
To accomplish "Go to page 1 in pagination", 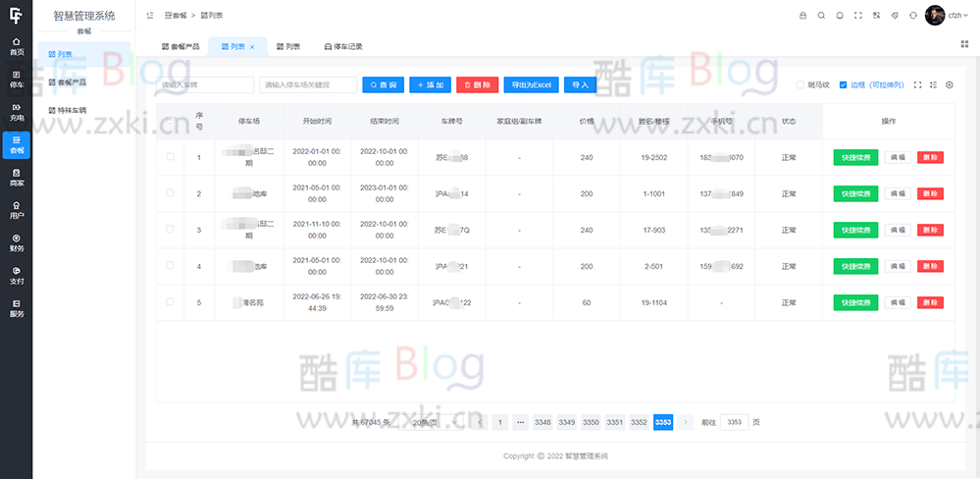I will coord(500,423).
